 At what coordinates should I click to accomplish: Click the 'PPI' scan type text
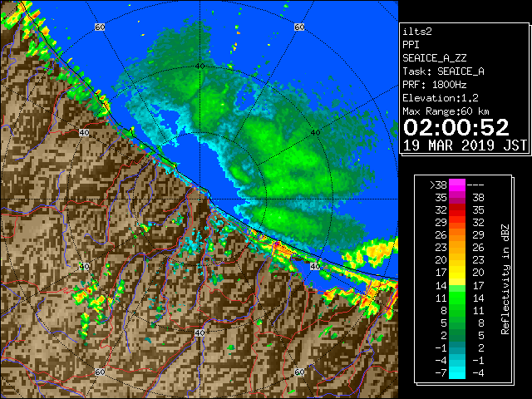point(411,45)
